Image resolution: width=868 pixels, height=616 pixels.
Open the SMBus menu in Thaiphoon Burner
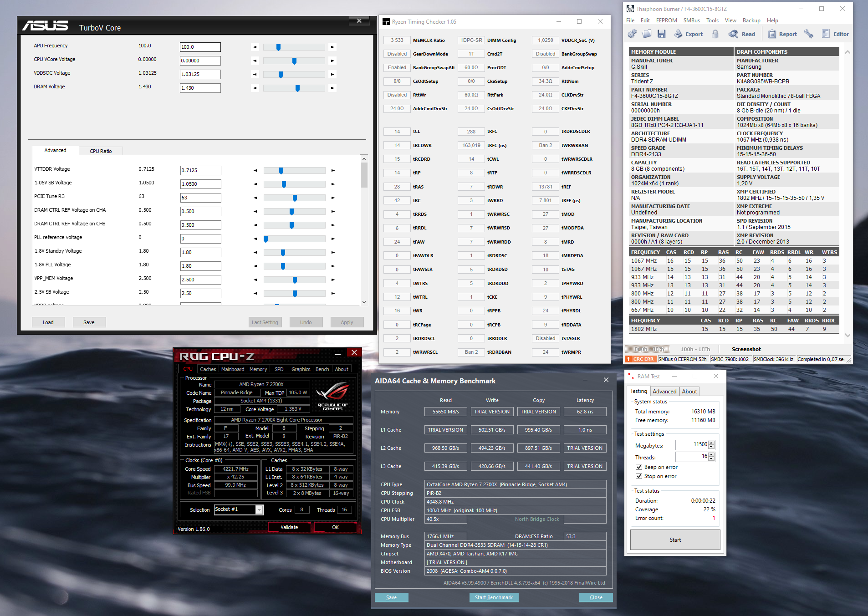[691, 20]
